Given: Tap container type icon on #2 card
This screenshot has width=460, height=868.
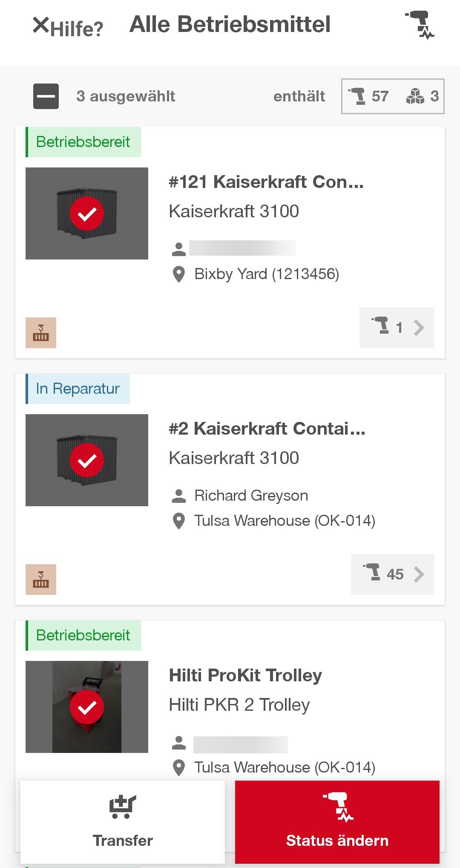Looking at the screenshot, I should [x=41, y=580].
